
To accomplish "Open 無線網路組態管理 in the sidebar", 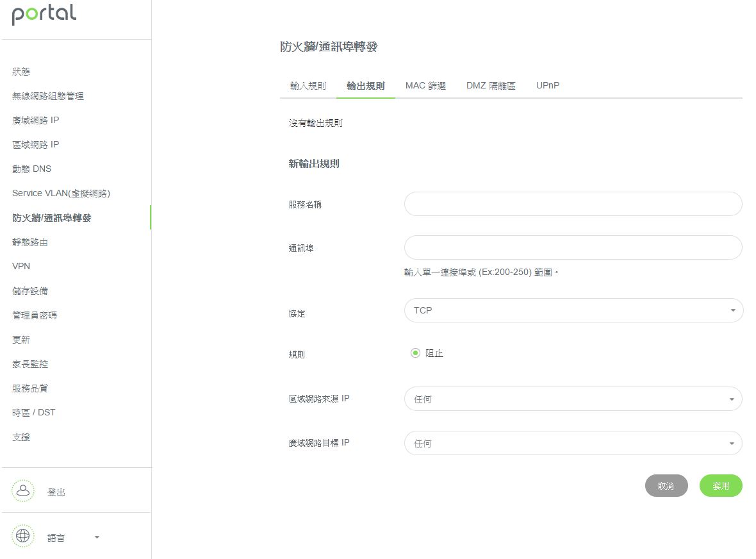I will click(48, 96).
